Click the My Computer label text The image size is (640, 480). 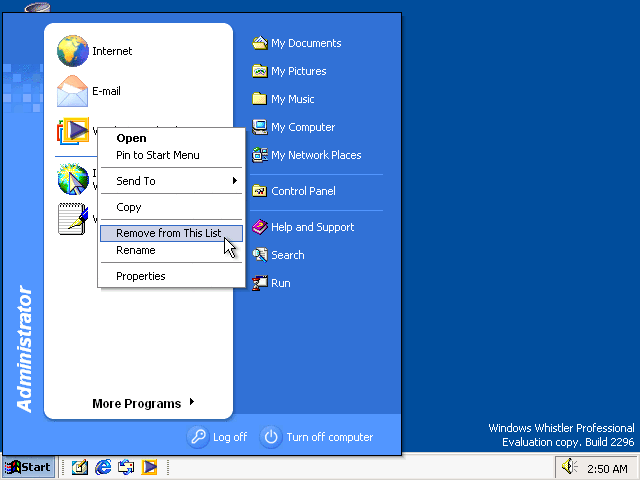[x=303, y=127]
